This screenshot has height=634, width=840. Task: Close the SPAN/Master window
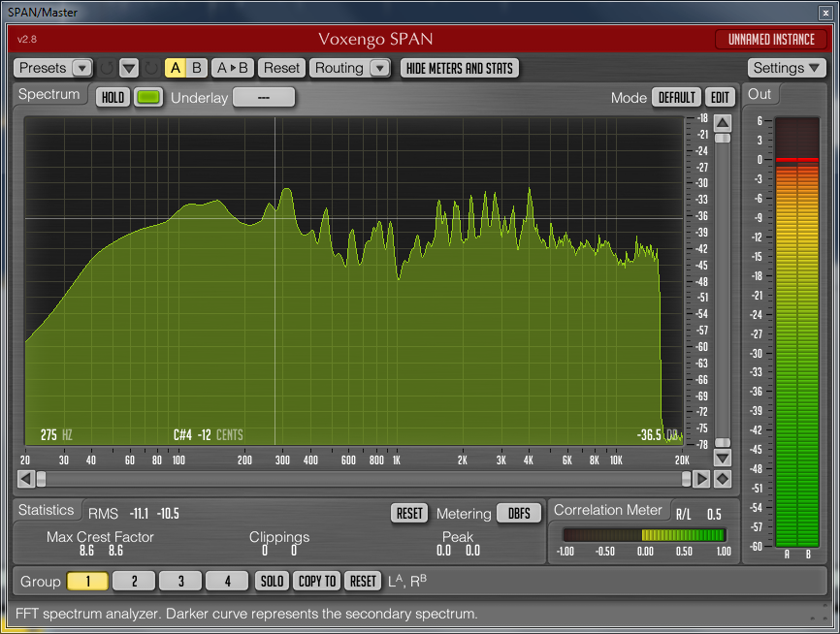point(825,13)
